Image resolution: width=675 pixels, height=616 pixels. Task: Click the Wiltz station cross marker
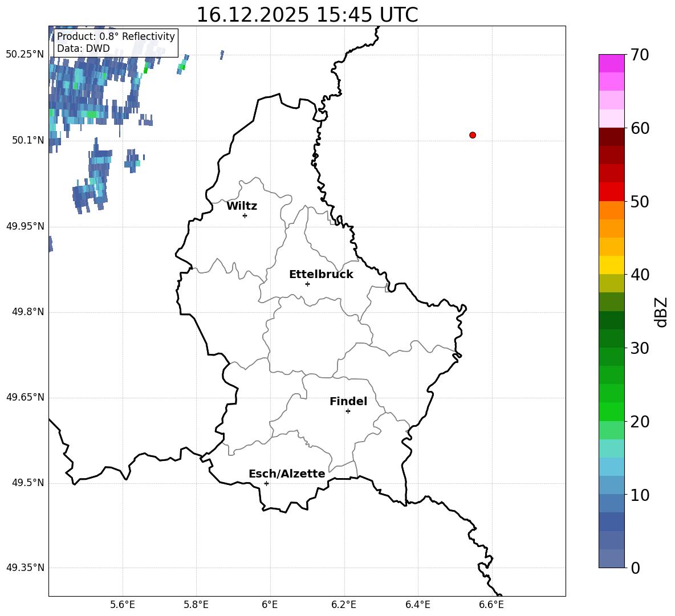pos(245,215)
